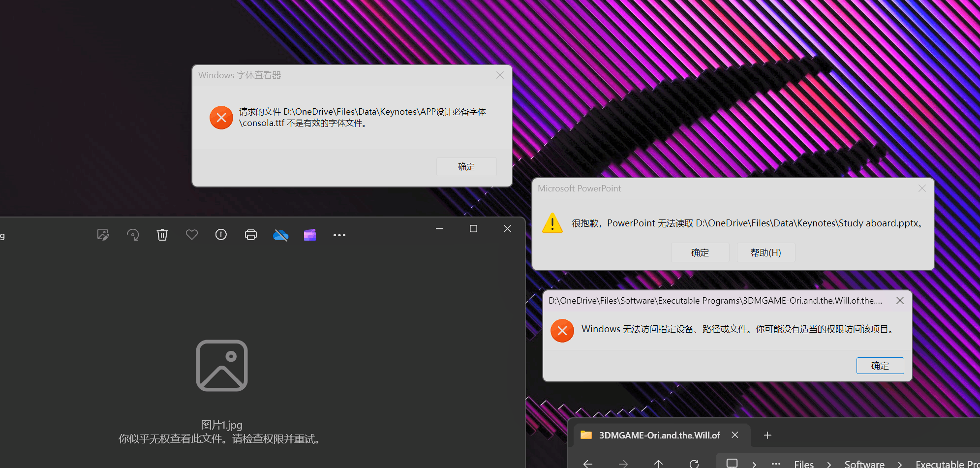
Task: Click the PC monitor icon in address bar
Action: point(732,463)
